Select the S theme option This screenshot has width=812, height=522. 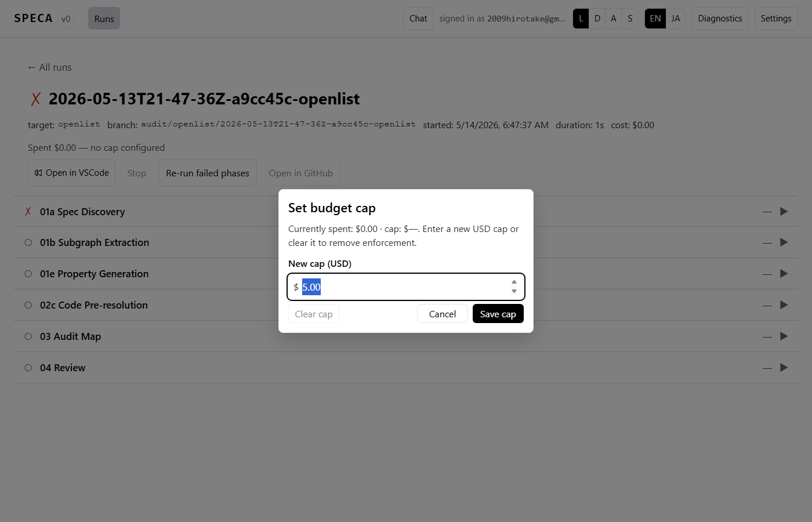pos(630,19)
